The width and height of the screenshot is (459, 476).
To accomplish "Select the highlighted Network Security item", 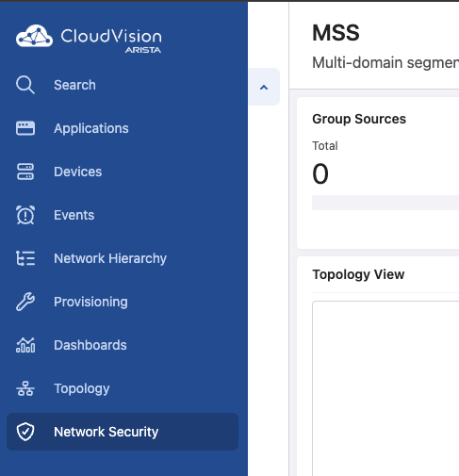I will (x=123, y=432).
